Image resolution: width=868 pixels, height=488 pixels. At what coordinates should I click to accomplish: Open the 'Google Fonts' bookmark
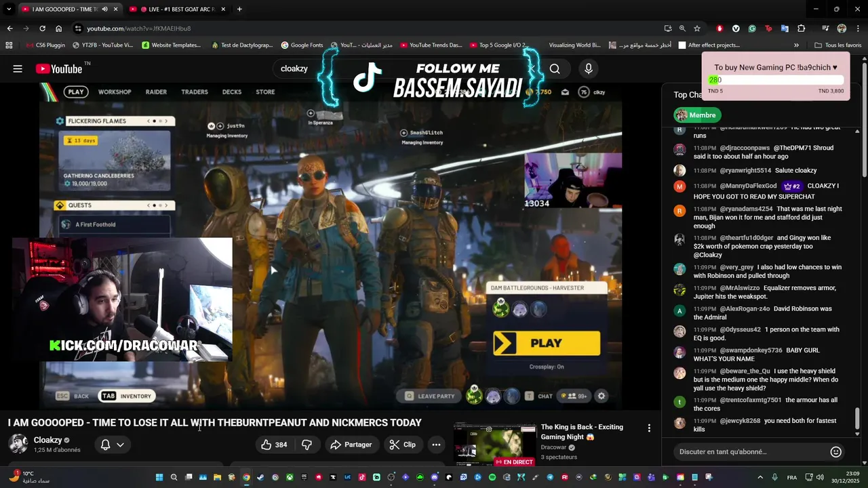(x=302, y=45)
